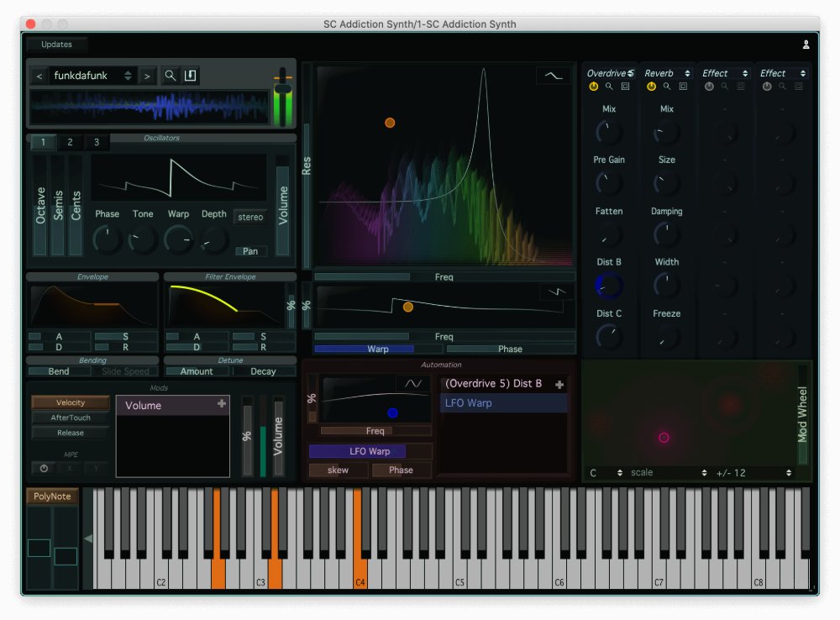Add a modulation target to Volume
Image resolution: width=840 pixels, height=620 pixels.
pyautogui.click(x=222, y=404)
